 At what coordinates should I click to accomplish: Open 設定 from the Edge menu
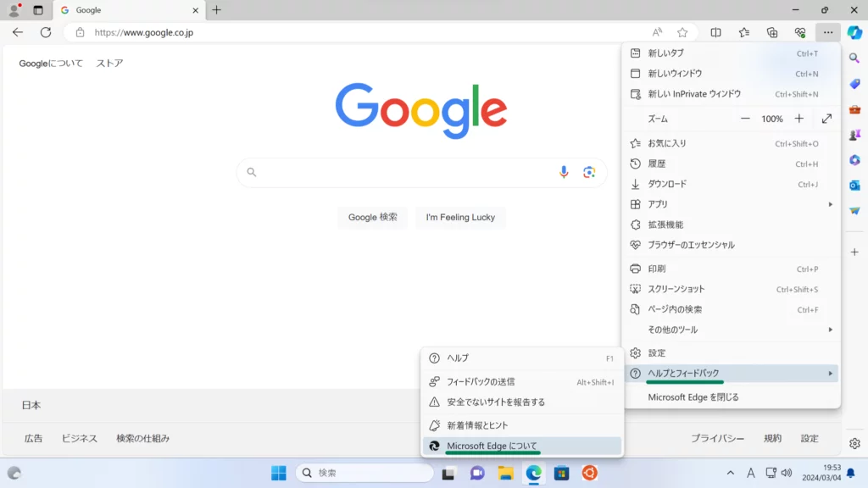(657, 352)
